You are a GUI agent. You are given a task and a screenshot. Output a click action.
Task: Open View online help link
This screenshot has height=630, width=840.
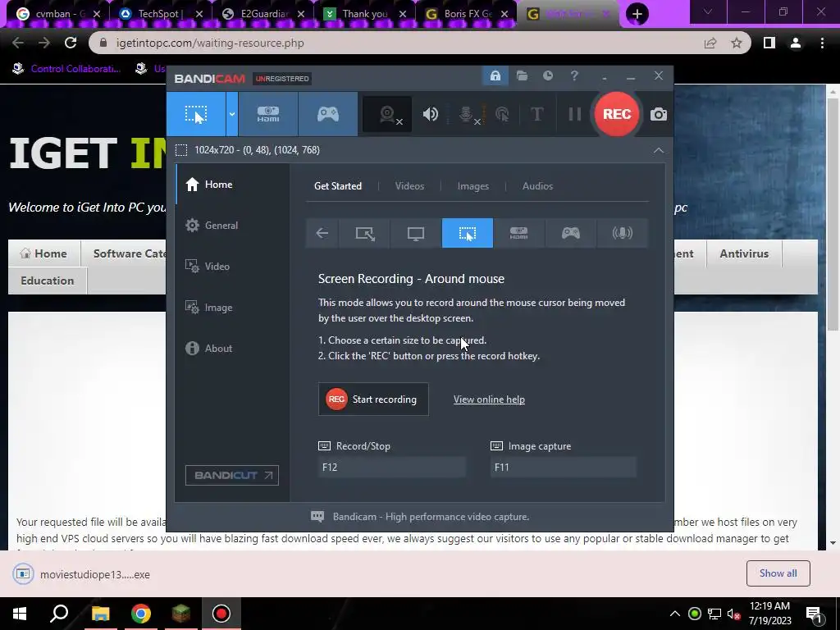[x=489, y=399]
